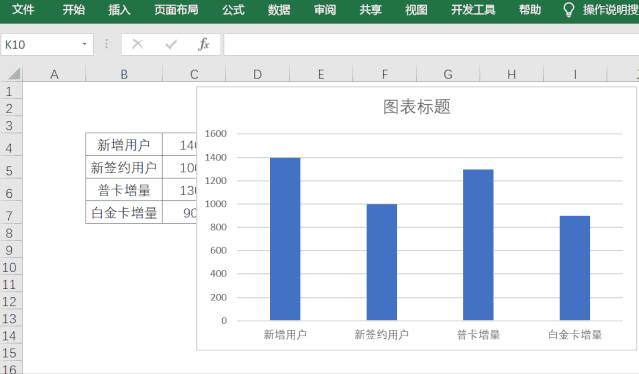Click the formula bar confirm checkmark icon
This screenshot has width=639, height=374.
pyautogui.click(x=171, y=44)
